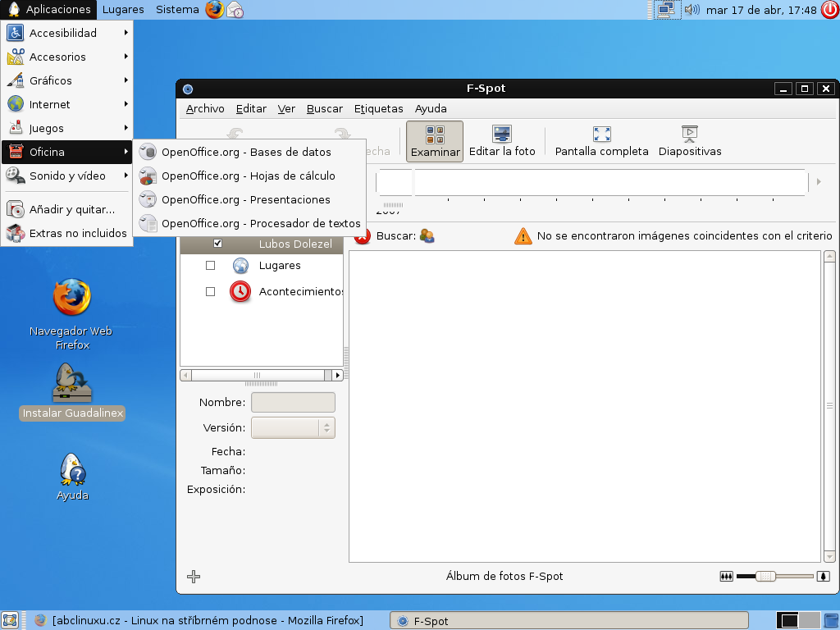Image resolution: width=840 pixels, height=630 pixels.
Task: Click the red power button icon
Action: tap(829, 10)
